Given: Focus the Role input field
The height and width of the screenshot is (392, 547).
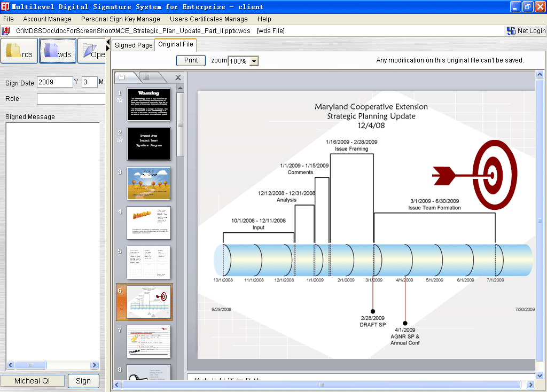Looking at the screenshot, I should click(x=71, y=99).
